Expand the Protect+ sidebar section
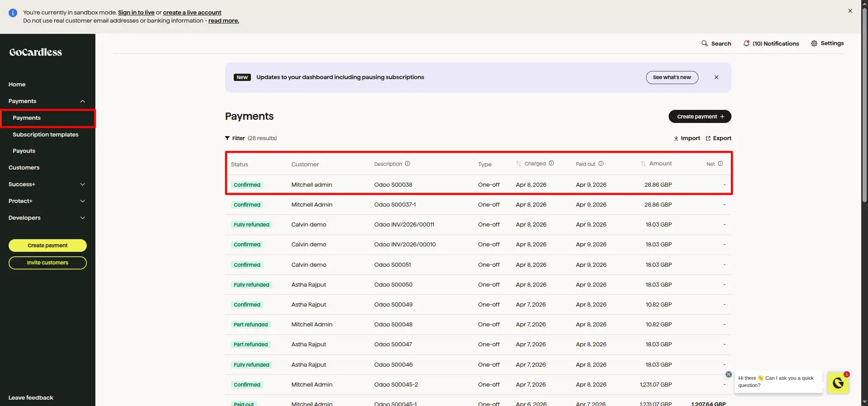The width and height of the screenshot is (868, 406). tap(83, 201)
